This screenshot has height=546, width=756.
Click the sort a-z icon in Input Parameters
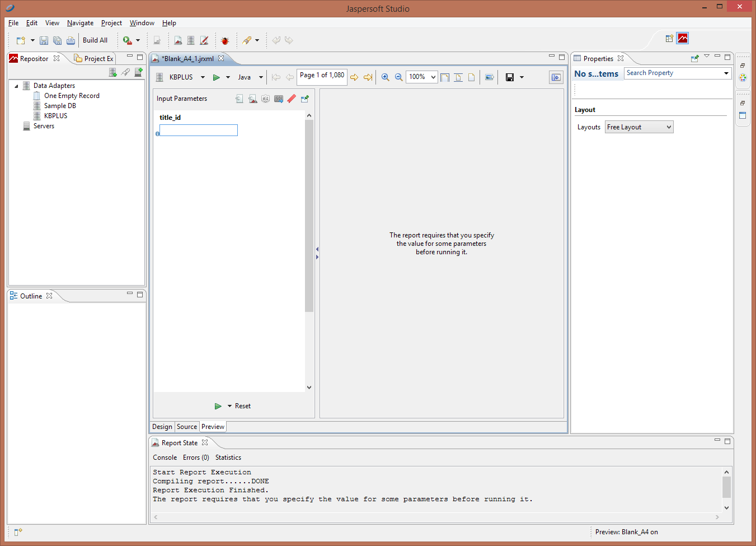coord(265,99)
